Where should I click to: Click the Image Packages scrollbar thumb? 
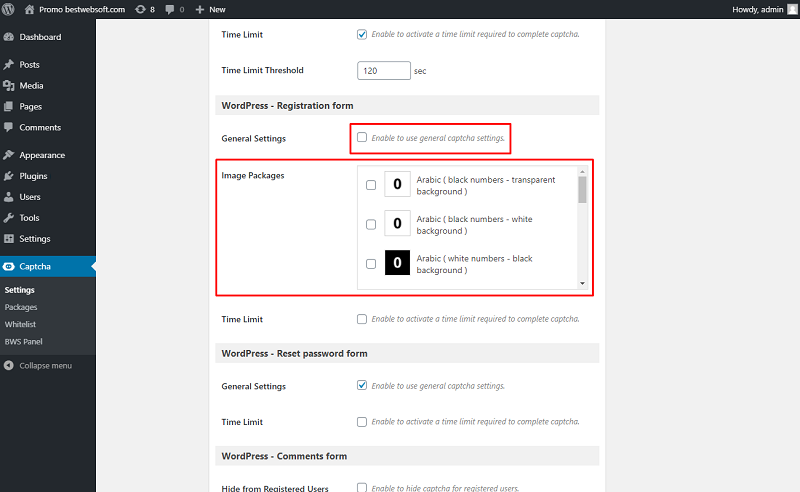click(x=582, y=190)
